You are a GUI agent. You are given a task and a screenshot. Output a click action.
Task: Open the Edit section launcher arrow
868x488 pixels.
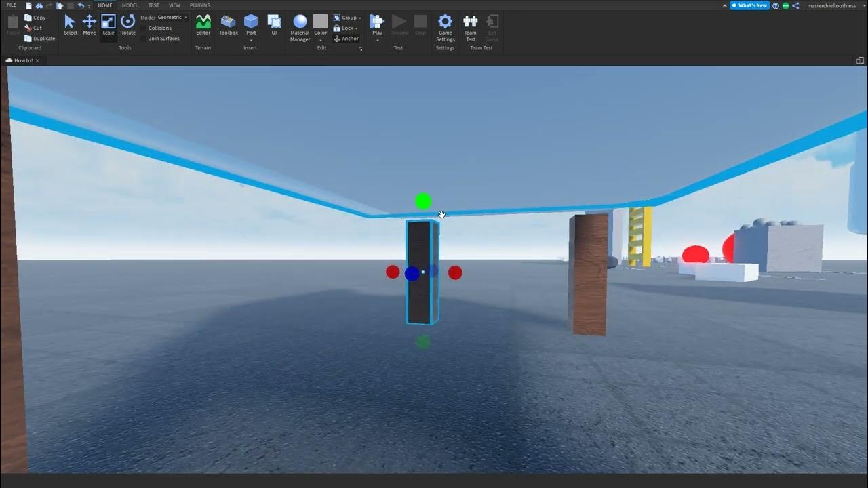[361, 49]
